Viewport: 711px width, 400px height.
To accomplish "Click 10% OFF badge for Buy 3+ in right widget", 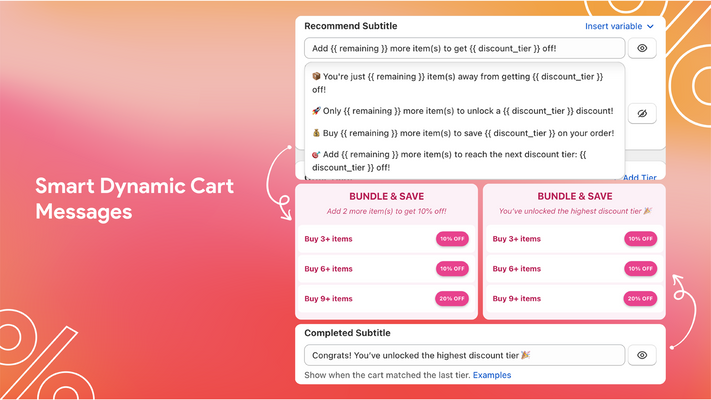I will [x=640, y=239].
